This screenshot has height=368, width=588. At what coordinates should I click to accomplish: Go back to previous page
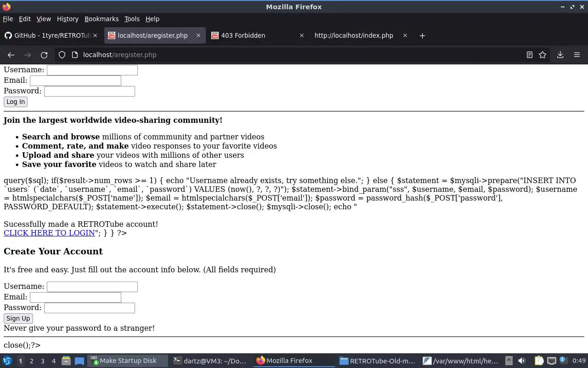click(11, 55)
